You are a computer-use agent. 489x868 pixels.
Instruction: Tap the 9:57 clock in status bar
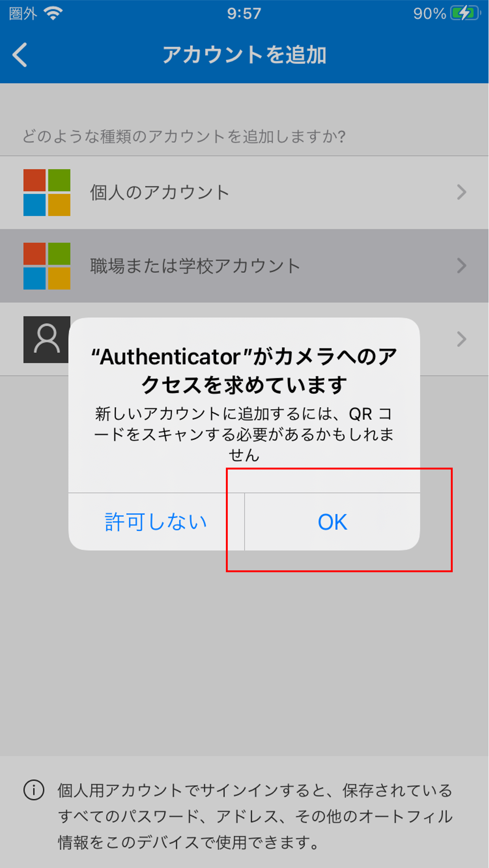pos(244,14)
